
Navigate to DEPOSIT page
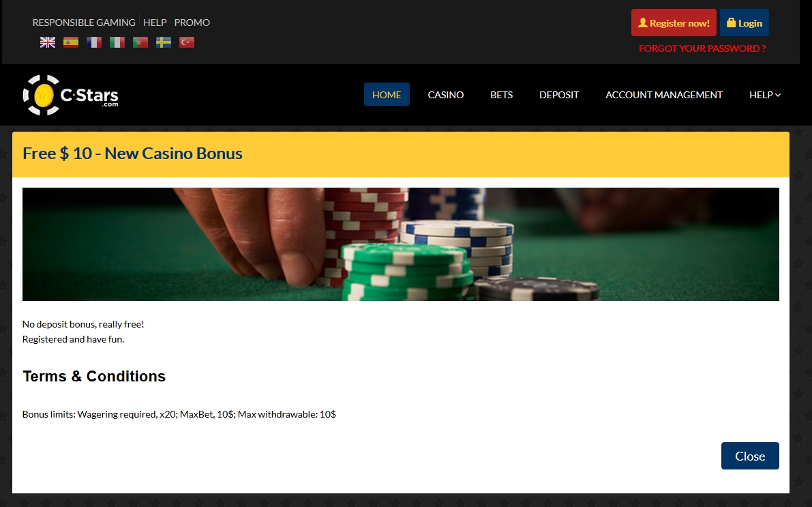pos(559,95)
